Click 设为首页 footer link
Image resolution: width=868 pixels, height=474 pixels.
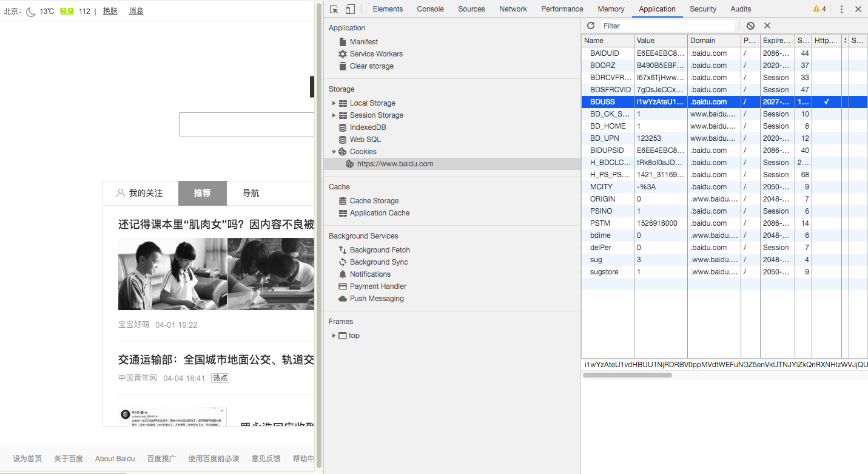(27, 459)
